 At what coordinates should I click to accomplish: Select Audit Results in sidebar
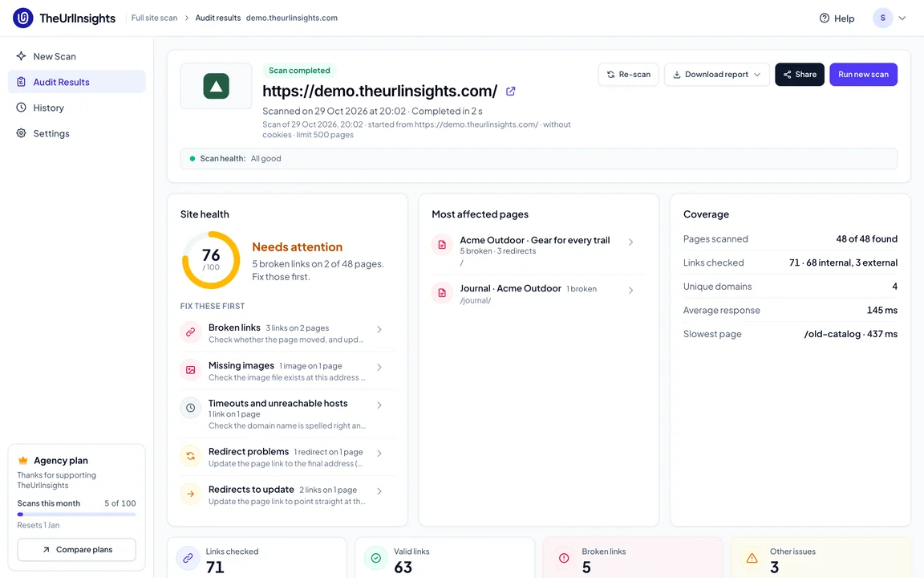pos(77,82)
